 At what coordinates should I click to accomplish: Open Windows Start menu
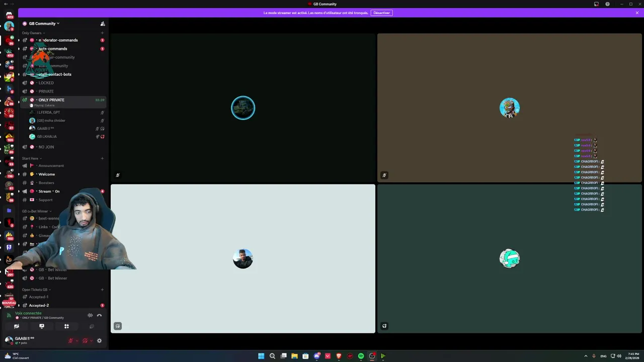(261, 356)
